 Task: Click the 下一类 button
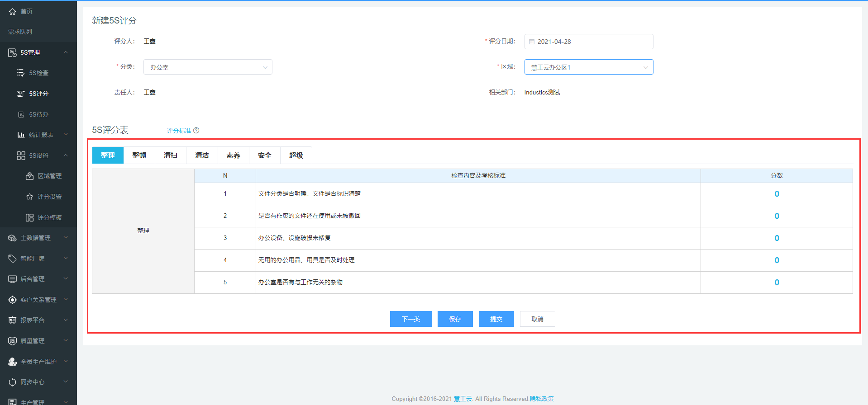pyautogui.click(x=410, y=319)
